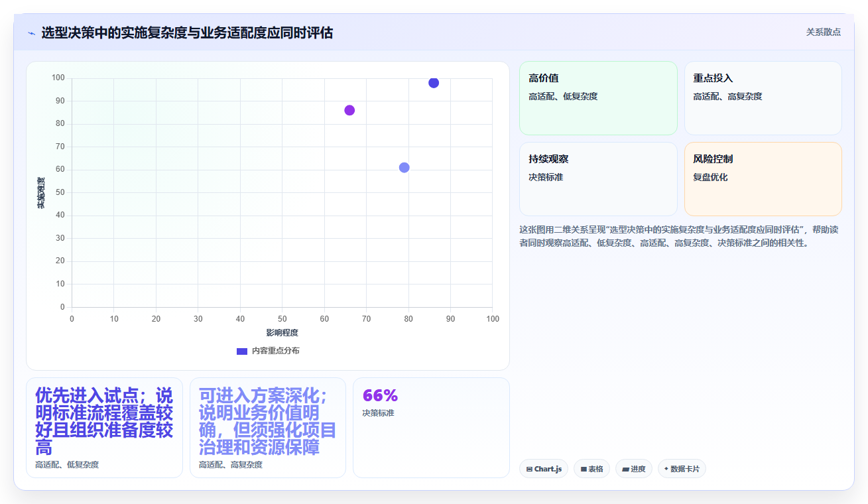Click the icon inside the 表格 chip
Screen dimensions: 868x504
point(584,469)
